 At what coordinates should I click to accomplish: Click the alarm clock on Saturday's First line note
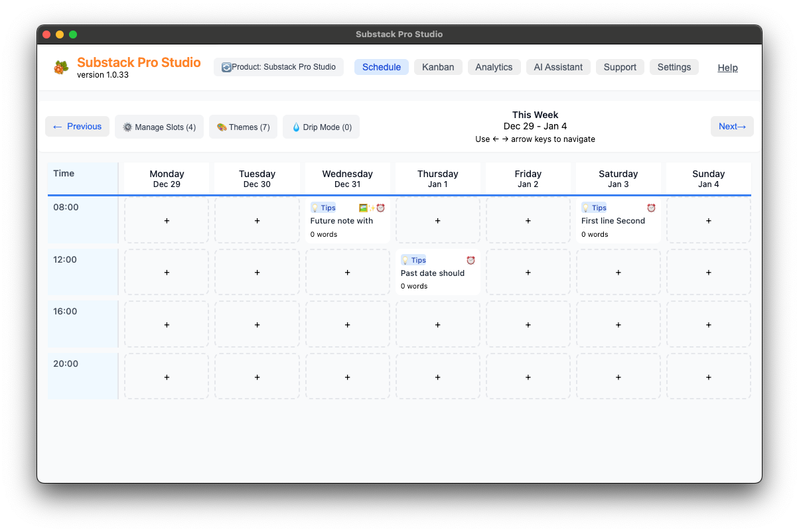pos(651,208)
